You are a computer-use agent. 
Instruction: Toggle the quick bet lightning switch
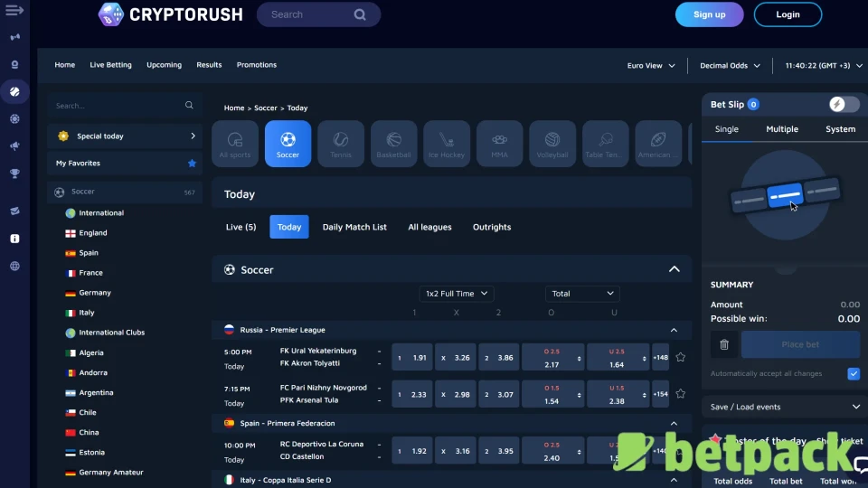pyautogui.click(x=844, y=104)
